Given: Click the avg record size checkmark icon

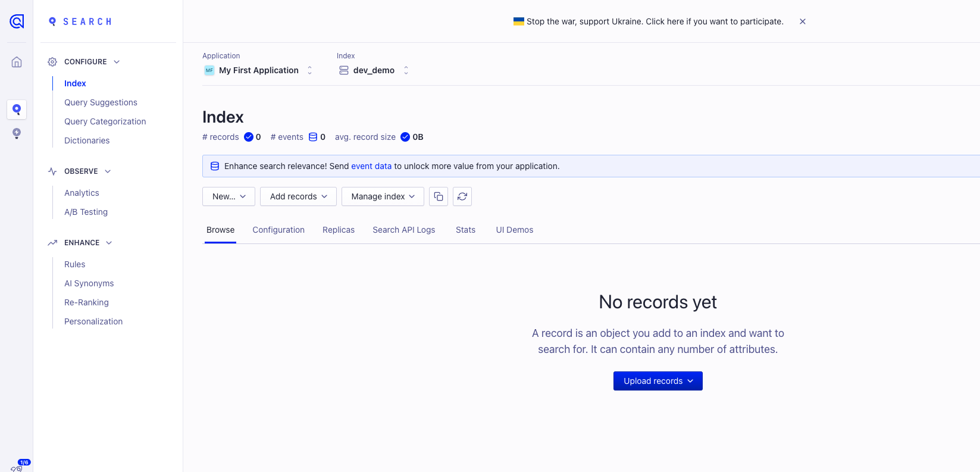Looking at the screenshot, I should click(x=405, y=137).
